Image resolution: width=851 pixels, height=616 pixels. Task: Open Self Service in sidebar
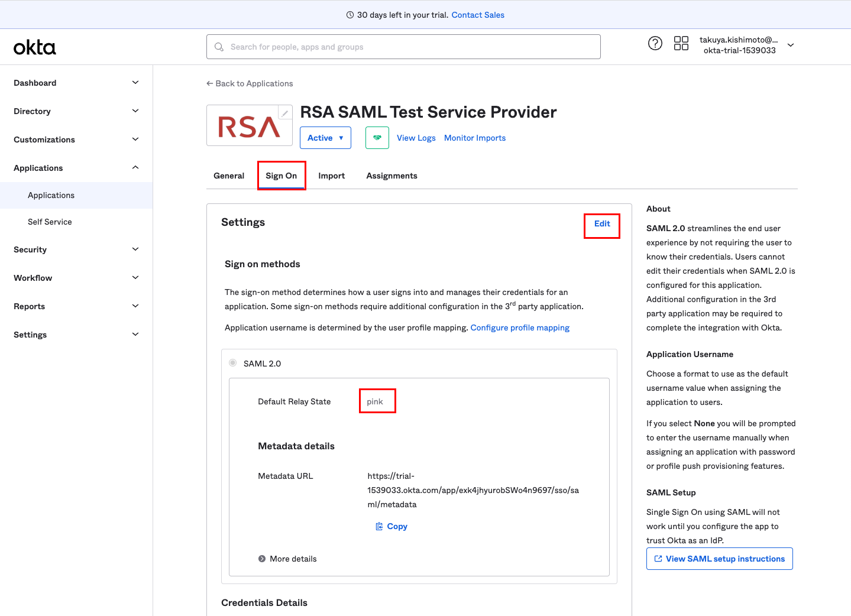point(50,222)
